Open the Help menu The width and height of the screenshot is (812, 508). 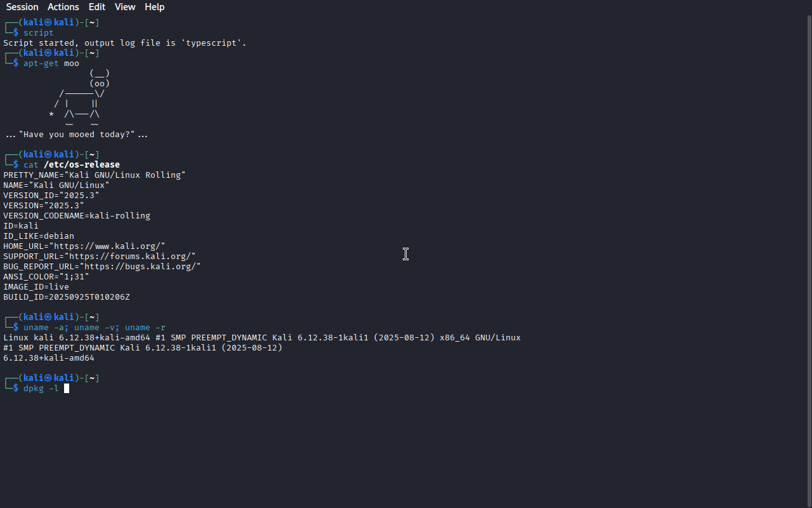(x=155, y=7)
